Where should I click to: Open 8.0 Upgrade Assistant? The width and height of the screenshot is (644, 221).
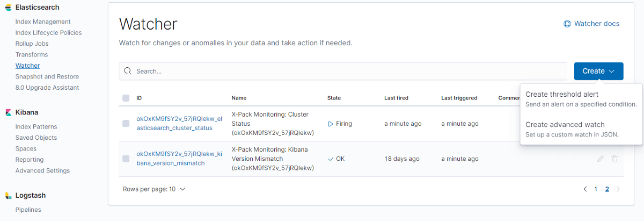click(47, 88)
